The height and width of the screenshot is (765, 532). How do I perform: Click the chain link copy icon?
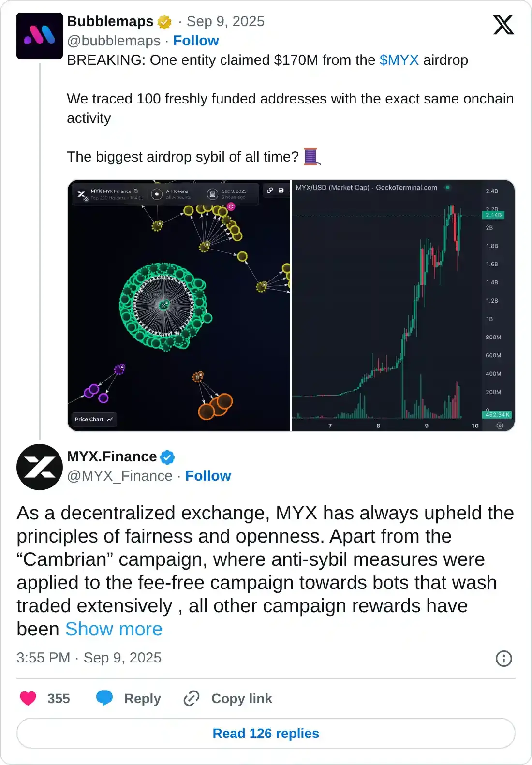click(x=192, y=698)
